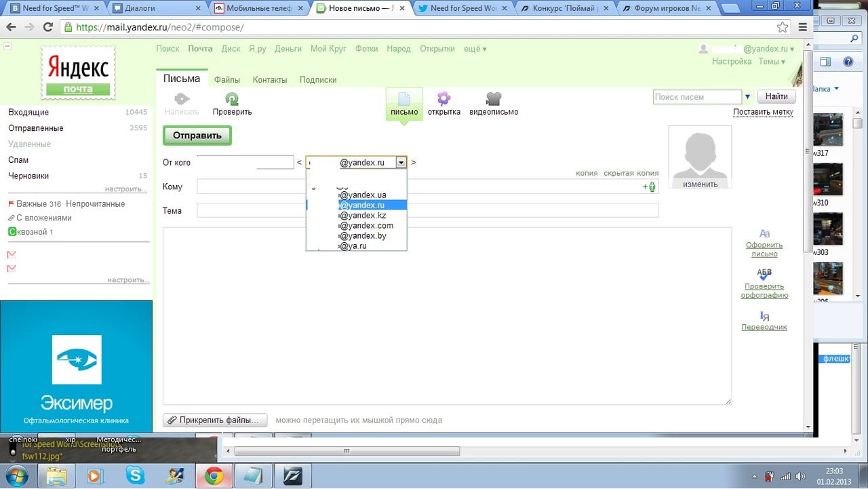868x489 pixels.
Task: Switch to the Письма tab
Action: pyautogui.click(x=182, y=79)
